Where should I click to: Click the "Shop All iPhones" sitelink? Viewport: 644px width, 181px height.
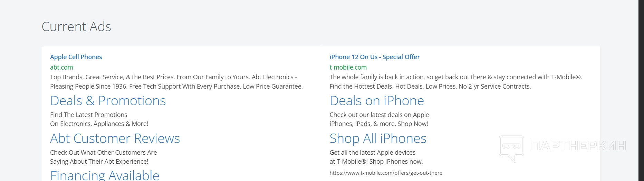point(378,138)
